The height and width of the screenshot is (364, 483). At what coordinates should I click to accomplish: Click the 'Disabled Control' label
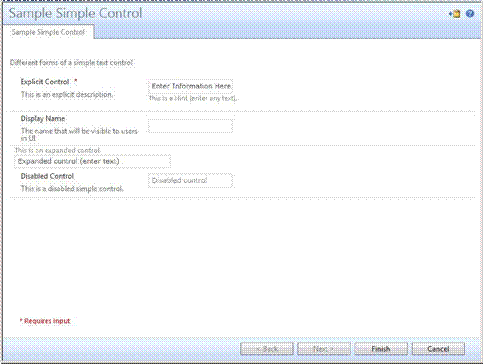point(47,176)
